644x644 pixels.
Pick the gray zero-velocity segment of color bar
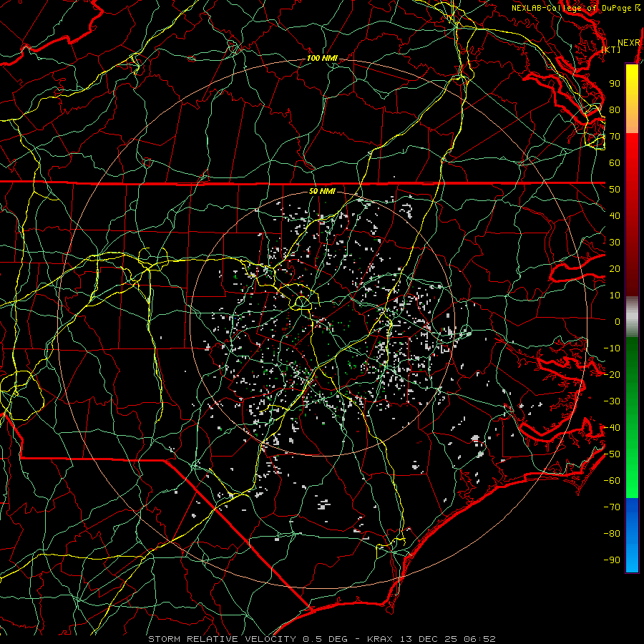632,316
